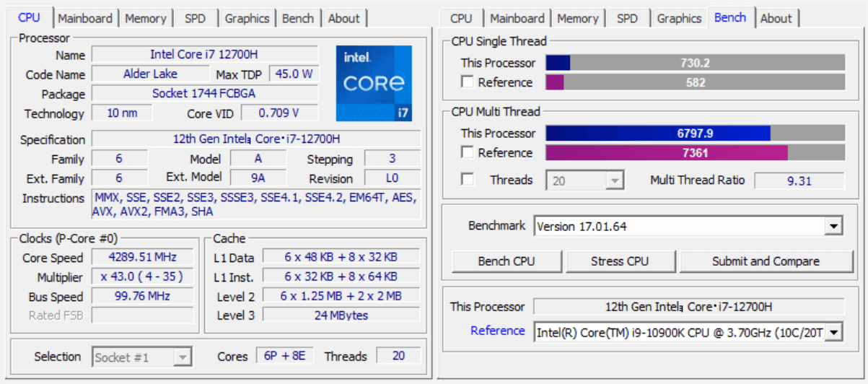Switch to Bench tab in left window
Screen dimensions: 868x384
click(298, 18)
